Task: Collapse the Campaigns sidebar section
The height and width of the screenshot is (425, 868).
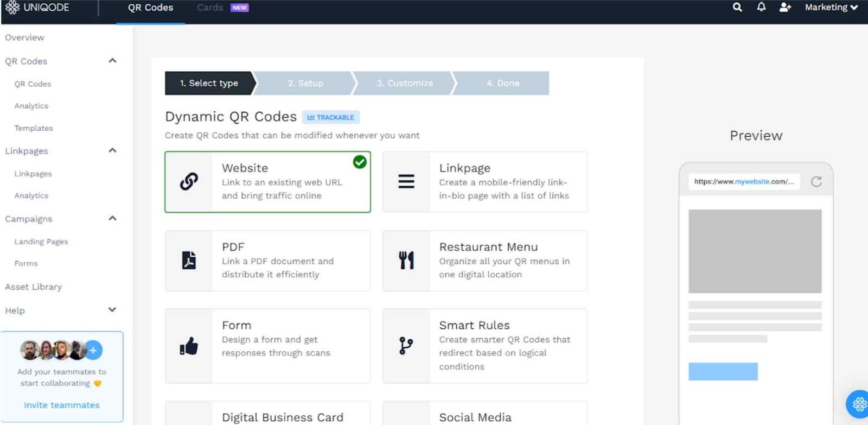Action: [x=112, y=218]
